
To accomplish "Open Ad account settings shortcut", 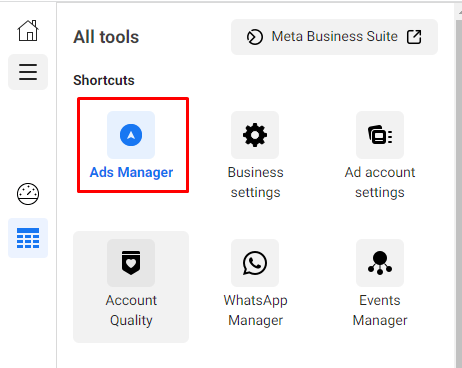I will pyautogui.click(x=380, y=155).
